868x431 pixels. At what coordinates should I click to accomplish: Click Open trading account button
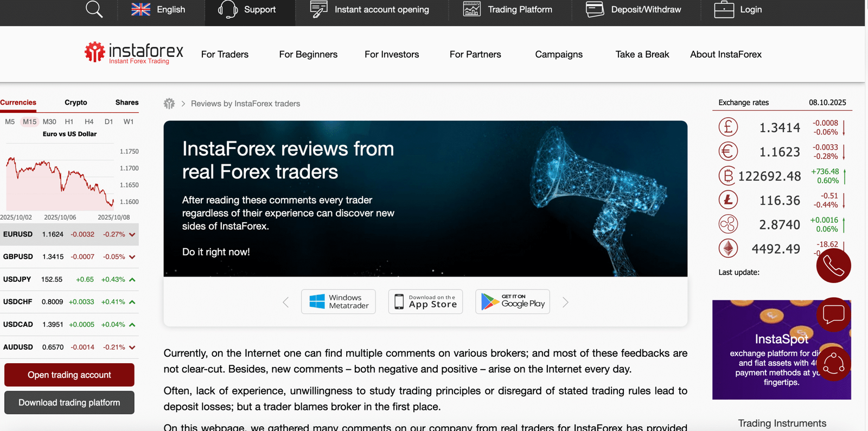69,375
